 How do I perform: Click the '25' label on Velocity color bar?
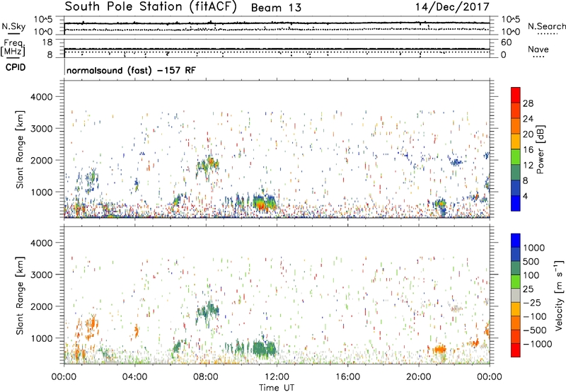(528, 289)
